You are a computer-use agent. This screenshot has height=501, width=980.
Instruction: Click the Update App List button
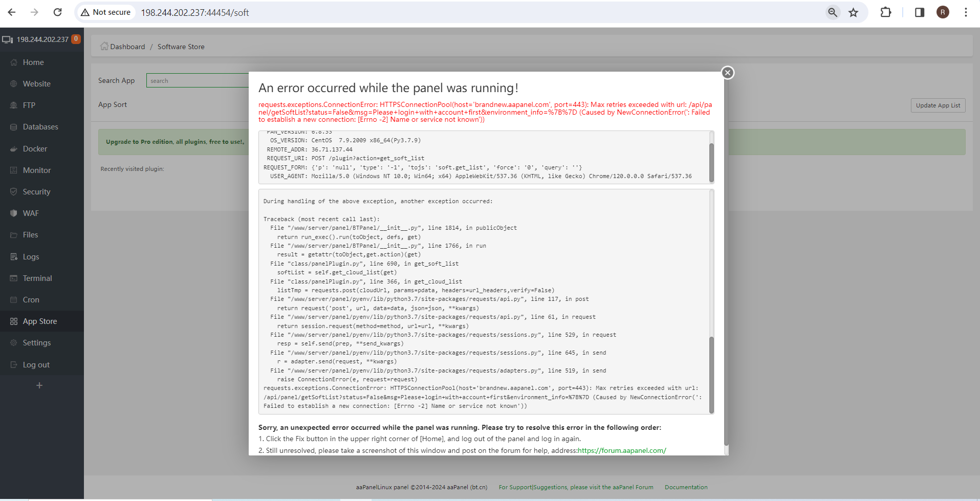coord(938,105)
